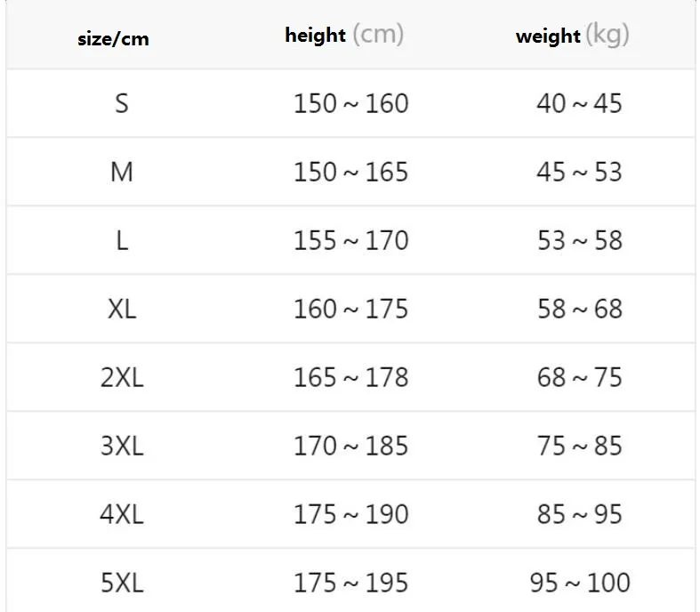Screen dimensions: 700x612
Task: Select the 3XL size cell
Action: tap(122, 446)
